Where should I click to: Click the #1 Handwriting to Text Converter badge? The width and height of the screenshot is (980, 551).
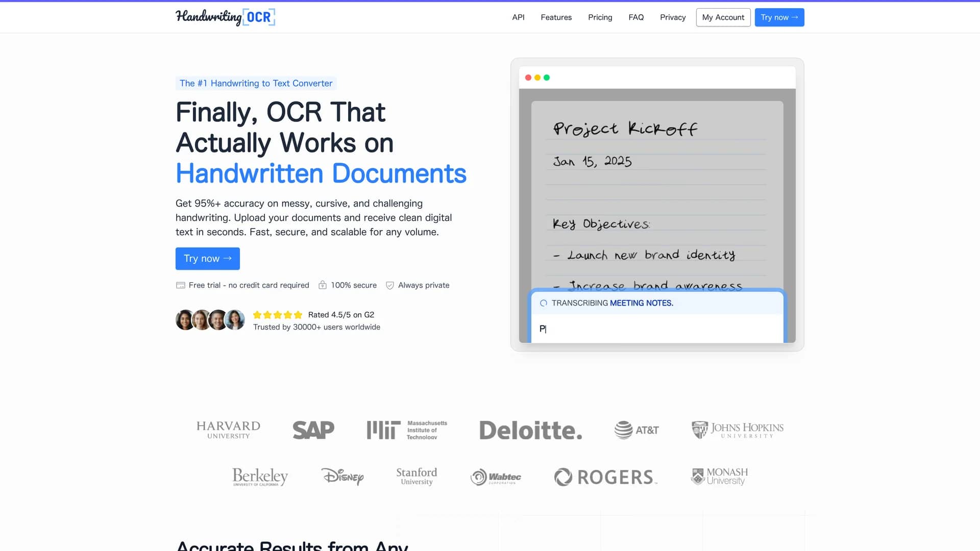[x=256, y=83]
